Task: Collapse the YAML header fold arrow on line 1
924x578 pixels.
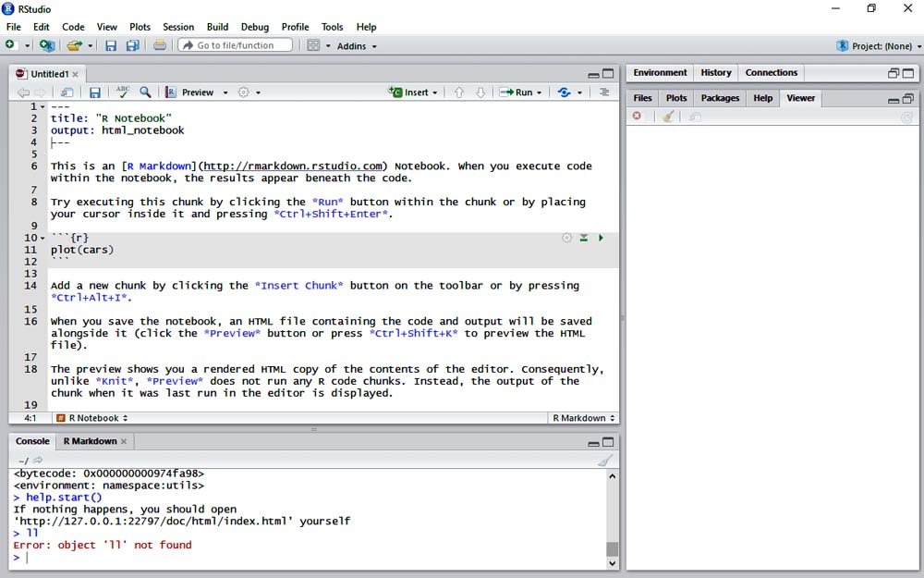Action: pyautogui.click(x=43, y=106)
